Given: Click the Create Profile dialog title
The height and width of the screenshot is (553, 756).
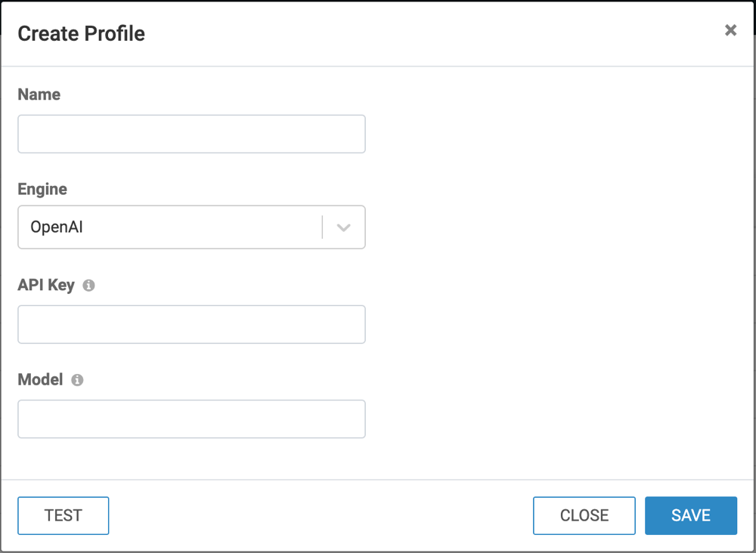Looking at the screenshot, I should coord(81,33).
